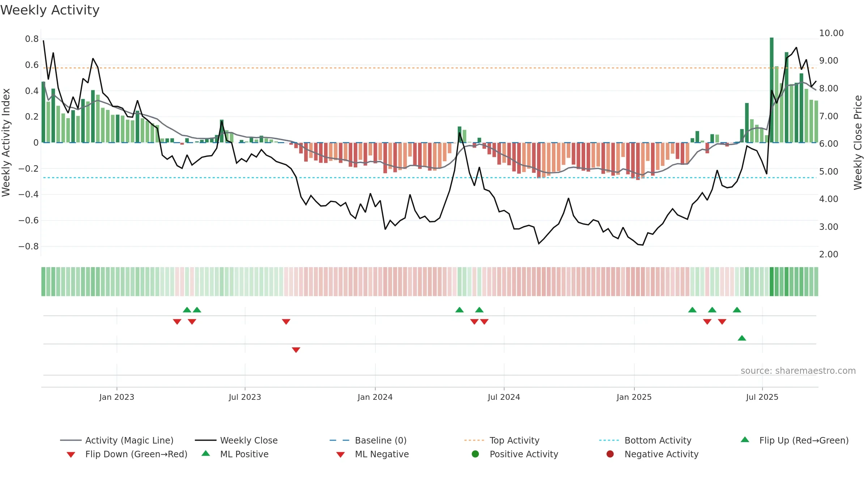868x488 pixels.
Task: Click the 2.00 price axis tick label
Action: point(829,254)
